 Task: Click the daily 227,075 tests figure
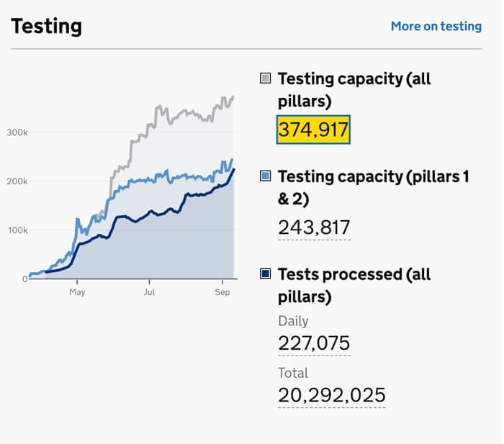314,343
